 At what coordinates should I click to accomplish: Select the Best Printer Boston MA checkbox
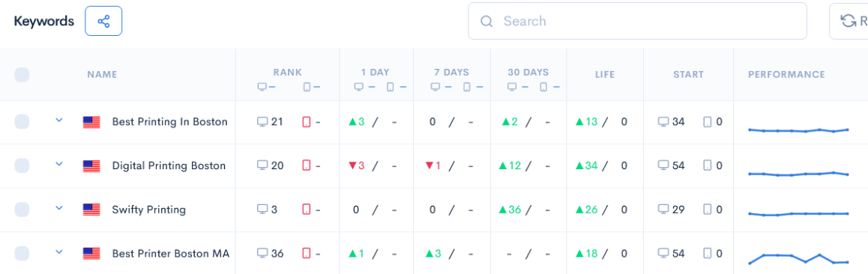click(x=22, y=254)
